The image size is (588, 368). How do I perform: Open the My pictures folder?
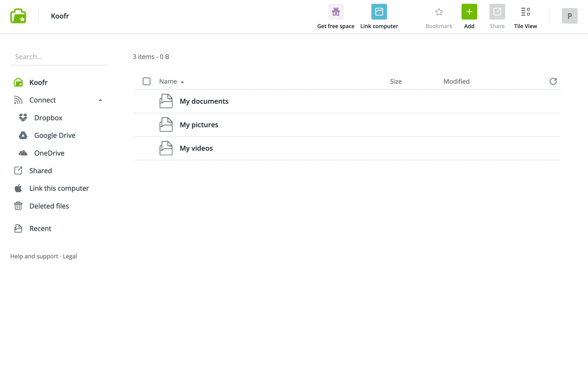click(198, 125)
